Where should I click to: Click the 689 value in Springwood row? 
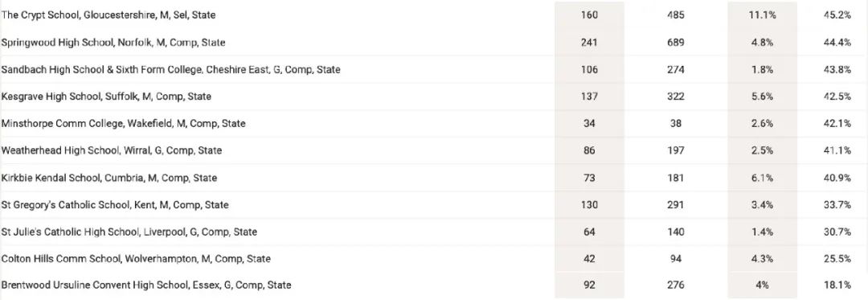pyautogui.click(x=676, y=42)
